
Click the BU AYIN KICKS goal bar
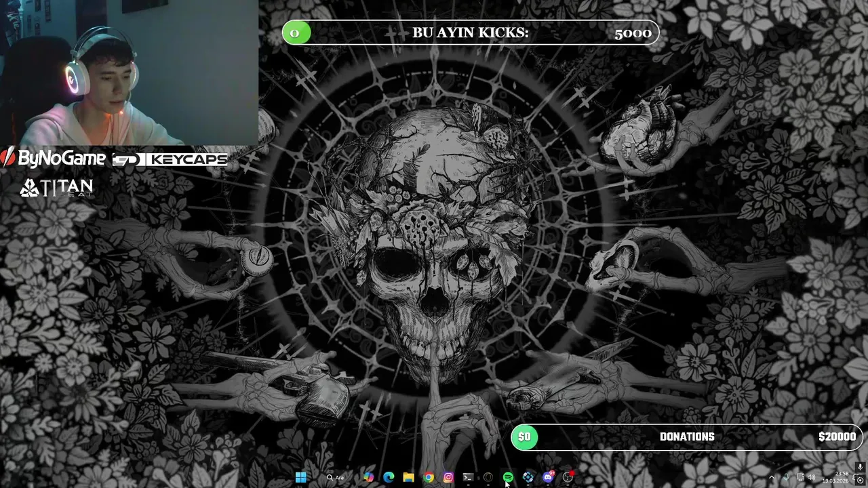pos(471,33)
